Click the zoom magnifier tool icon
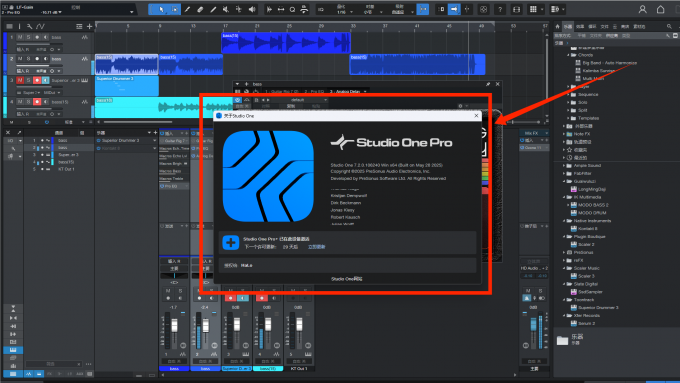The height and width of the screenshot is (383, 680). click(x=292, y=9)
